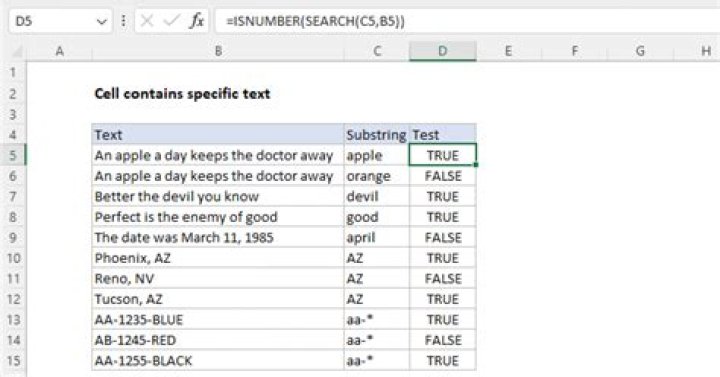Click the 'Tucson, AZ' cell

click(218, 299)
